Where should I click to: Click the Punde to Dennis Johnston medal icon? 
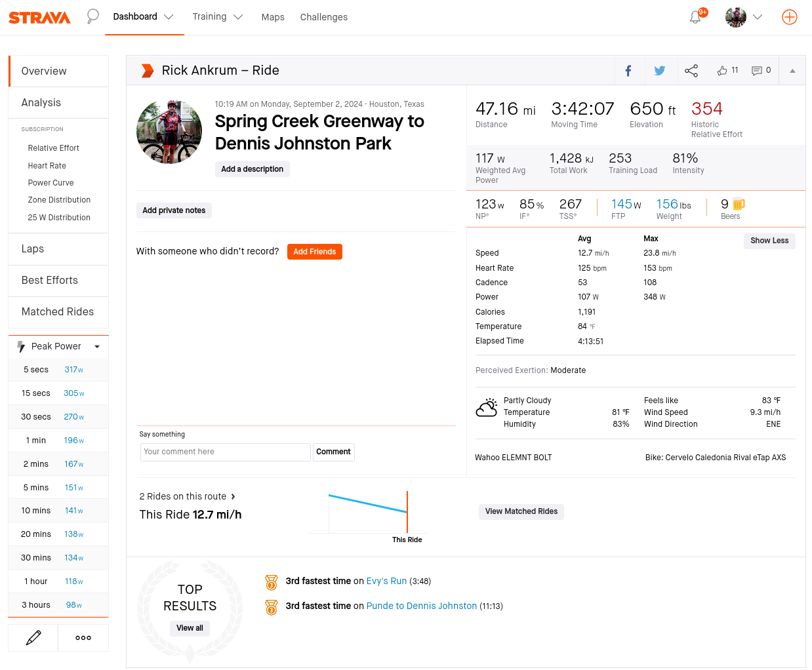[x=272, y=607]
